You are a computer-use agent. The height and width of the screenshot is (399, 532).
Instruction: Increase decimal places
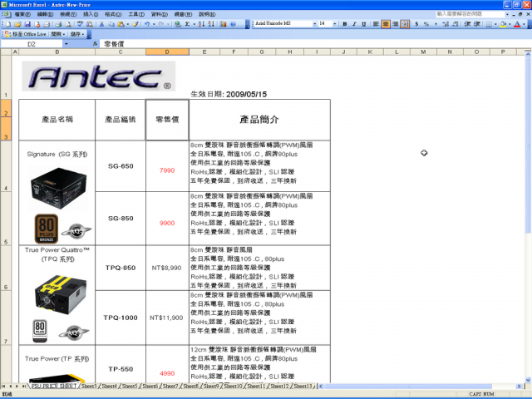(x=446, y=24)
